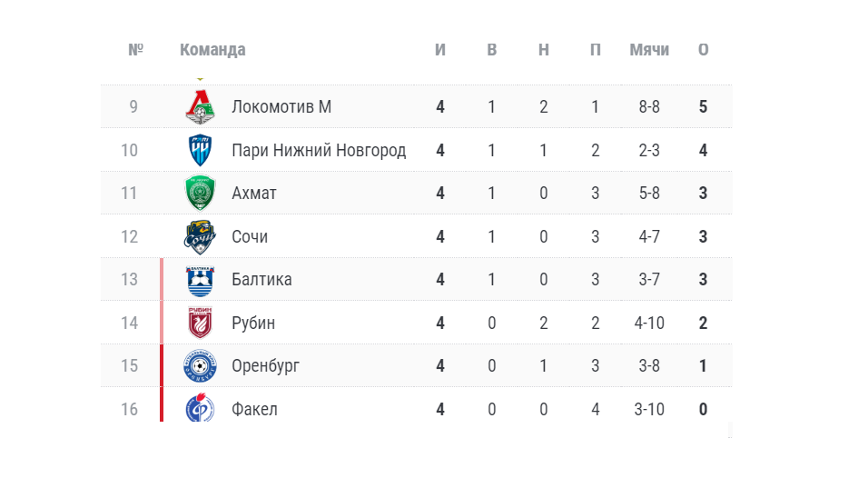The height and width of the screenshot is (488, 868).
Task: Click the Lokomotiv M club logo
Action: coord(201,107)
